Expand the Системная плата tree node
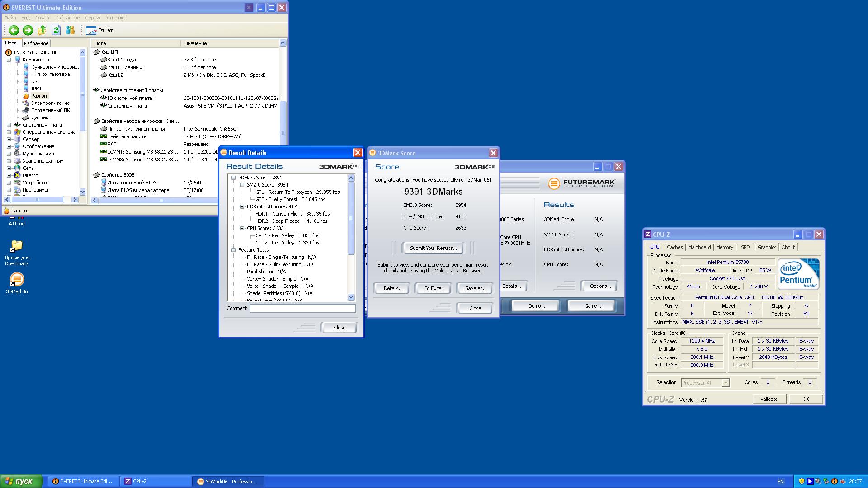 [x=9, y=125]
